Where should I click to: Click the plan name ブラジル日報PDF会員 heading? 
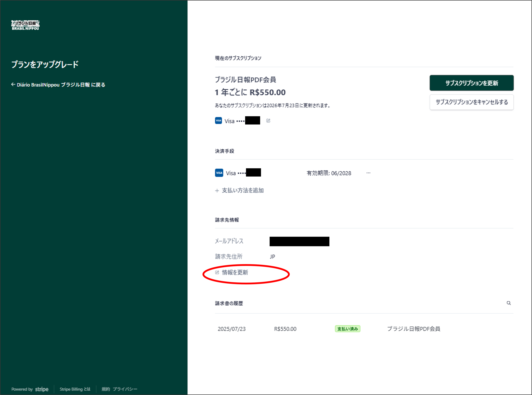(245, 80)
